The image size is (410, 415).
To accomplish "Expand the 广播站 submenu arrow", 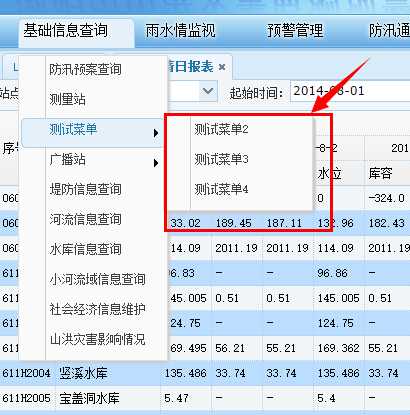I will coord(156,163).
